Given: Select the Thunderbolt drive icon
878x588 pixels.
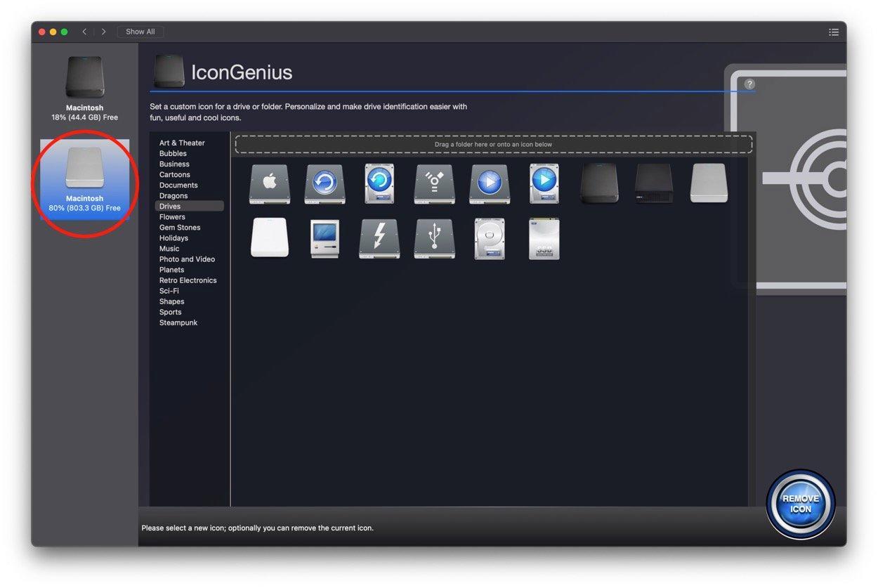Looking at the screenshot, I should pos(379,237).
